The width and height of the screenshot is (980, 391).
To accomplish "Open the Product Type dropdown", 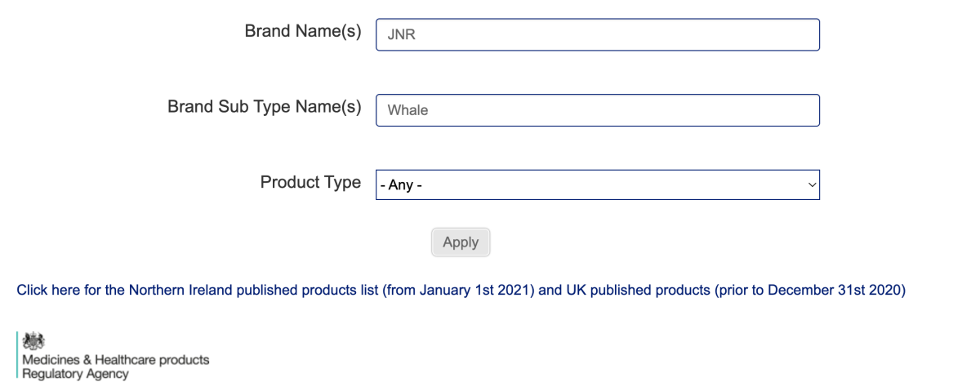I will point(597,185).
